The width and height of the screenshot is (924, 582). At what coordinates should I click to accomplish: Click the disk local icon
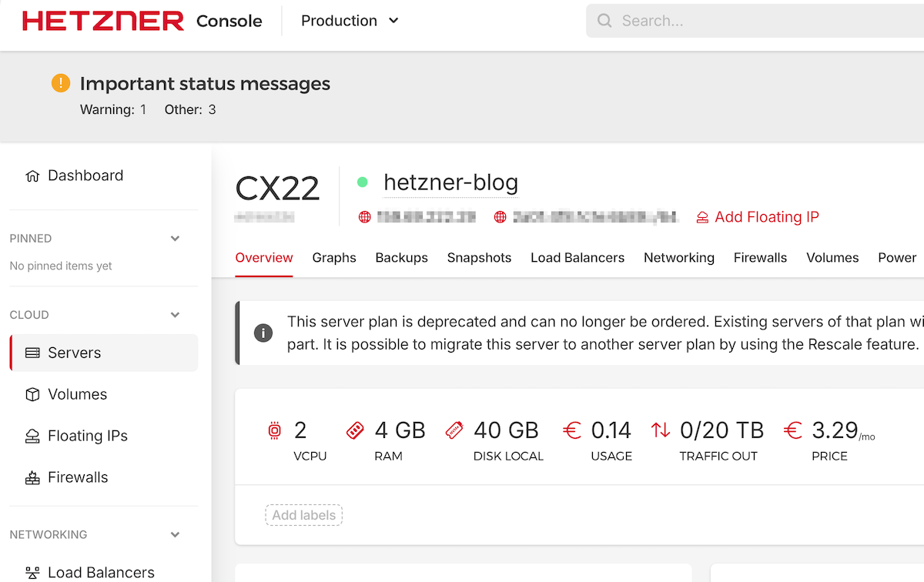pos(454,430)
